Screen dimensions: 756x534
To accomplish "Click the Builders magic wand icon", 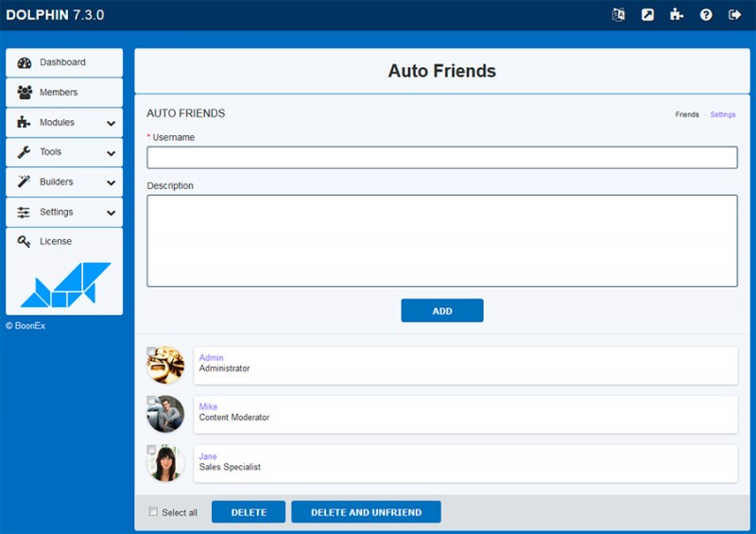I will (24, 181).
